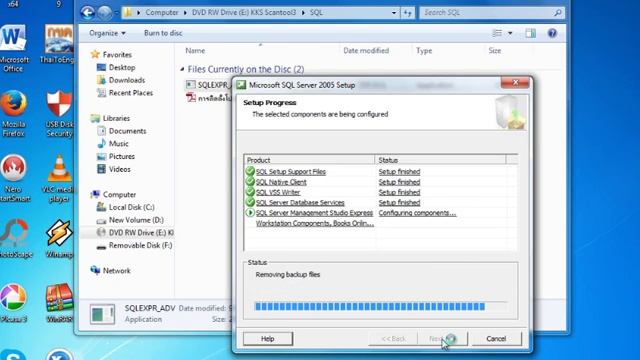Screen dimensions: 640x360
Task: Click the setup progress bar
Action: click(x=380, y=306)
